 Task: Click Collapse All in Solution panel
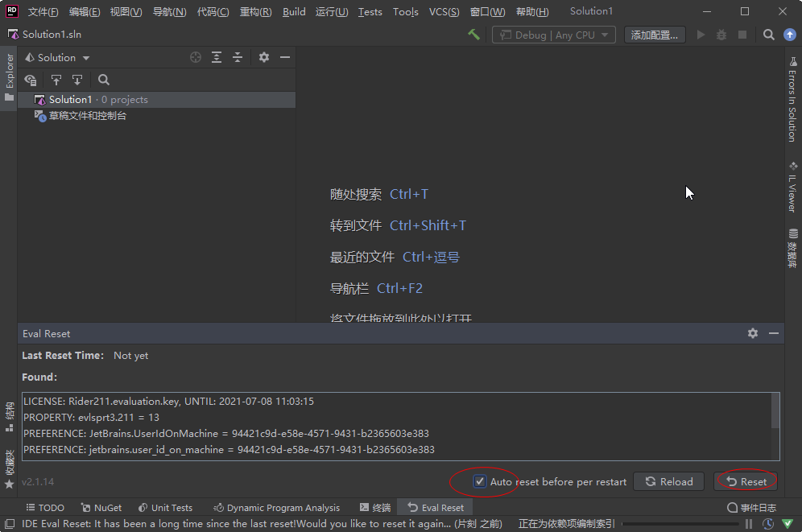238,57
